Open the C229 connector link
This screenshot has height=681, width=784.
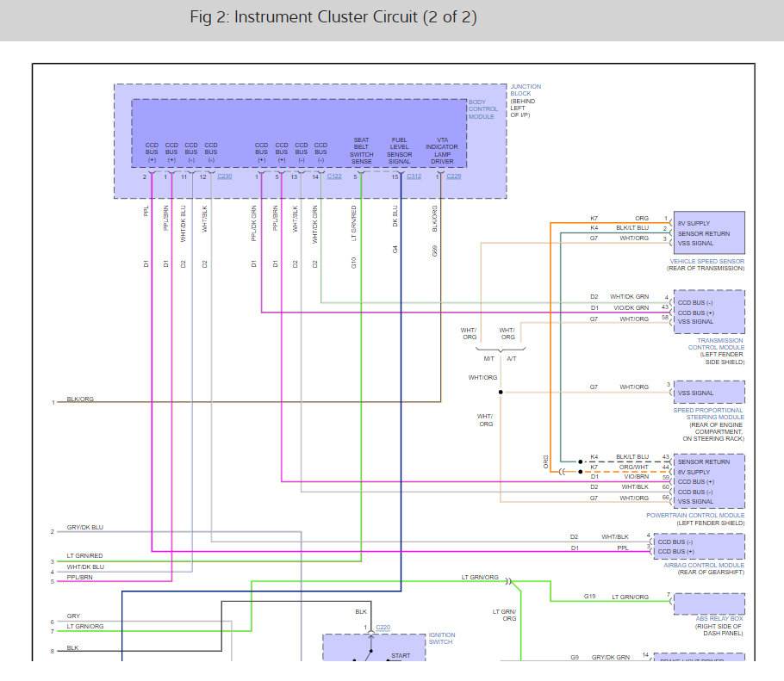[453, 176]
